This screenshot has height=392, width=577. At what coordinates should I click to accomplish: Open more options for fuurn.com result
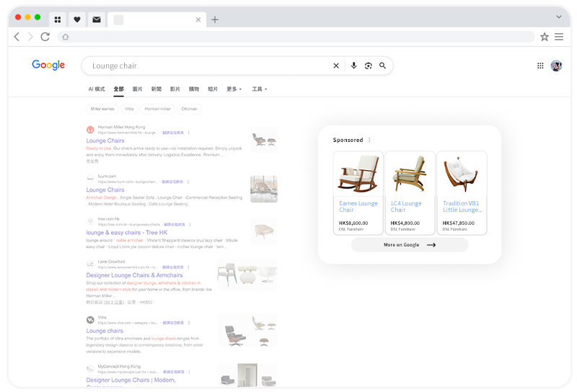click(188, 182)
